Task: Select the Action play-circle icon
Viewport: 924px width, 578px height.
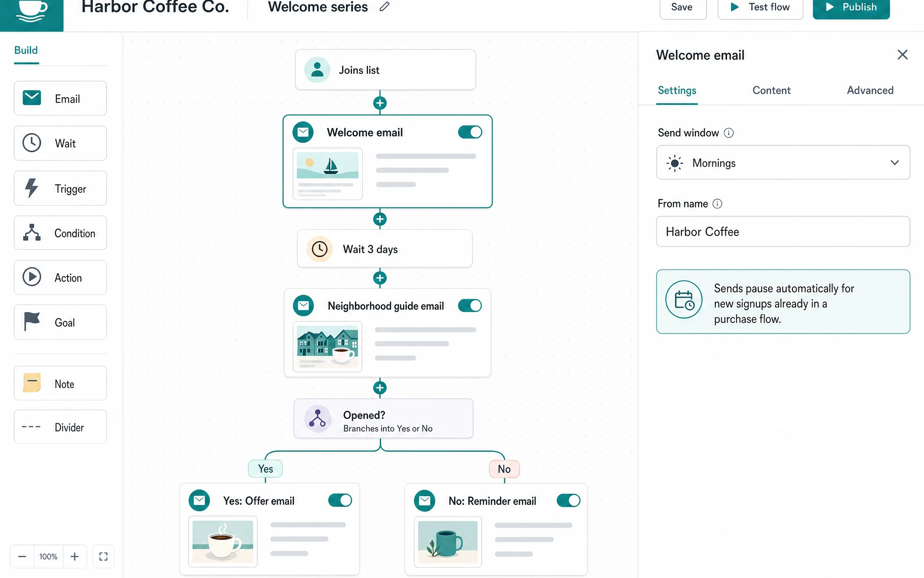Action: pos(32,277)
